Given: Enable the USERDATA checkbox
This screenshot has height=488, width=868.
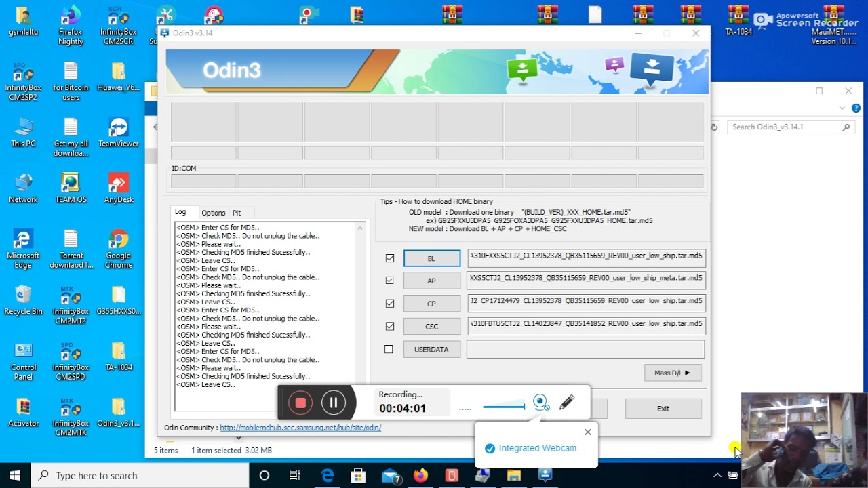Looking at the screenshot, I should coord(389,349).
